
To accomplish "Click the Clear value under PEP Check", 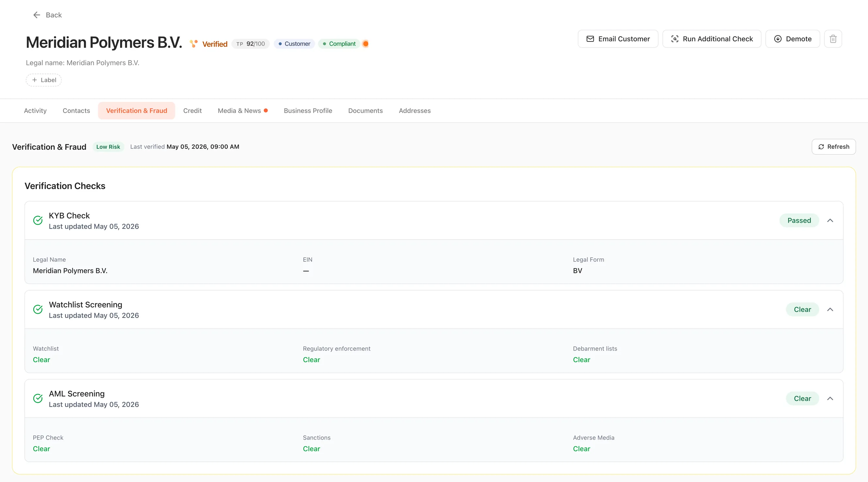I will pos(41,449).
